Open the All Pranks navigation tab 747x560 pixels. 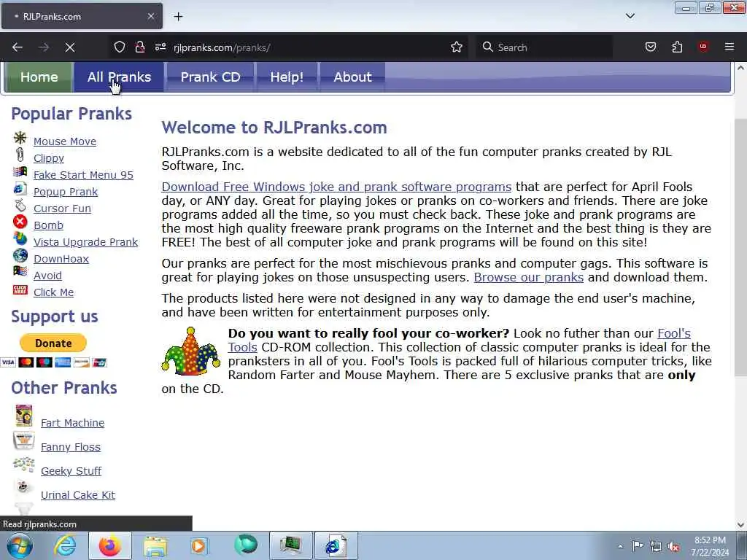tap(119, 77)
